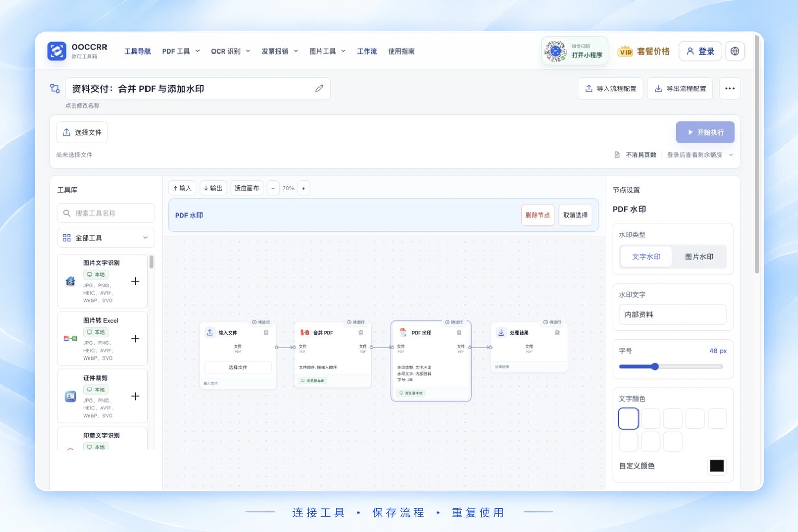Zoom in the canvas with the plus button
798x532 pixels.
pos(304,188)
